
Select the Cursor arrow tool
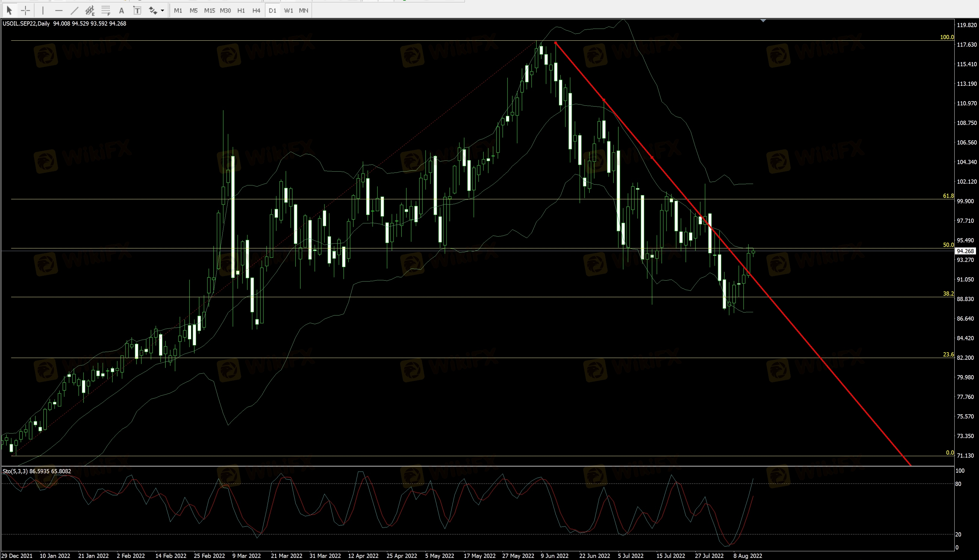[x=10, y=10]
